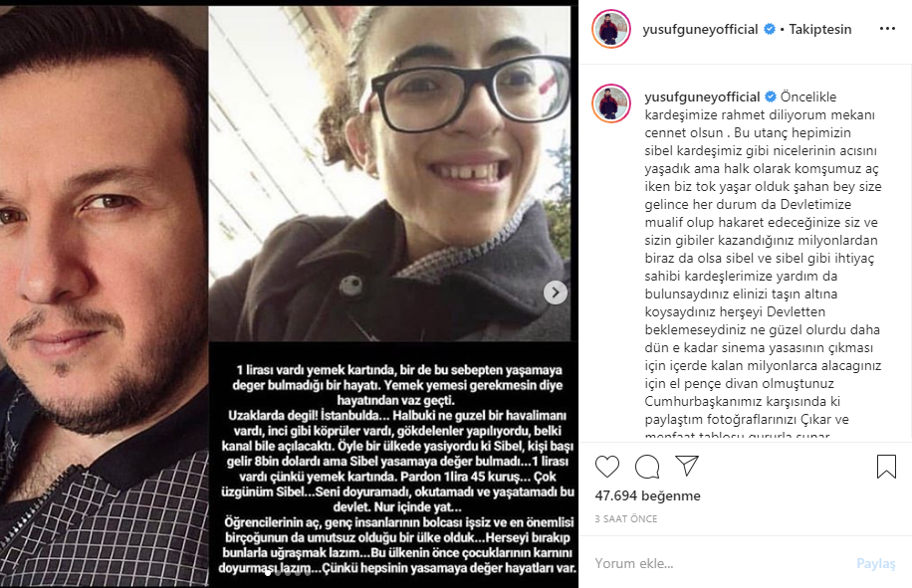Save the post with the bookmark icon

tap(886, 467)
